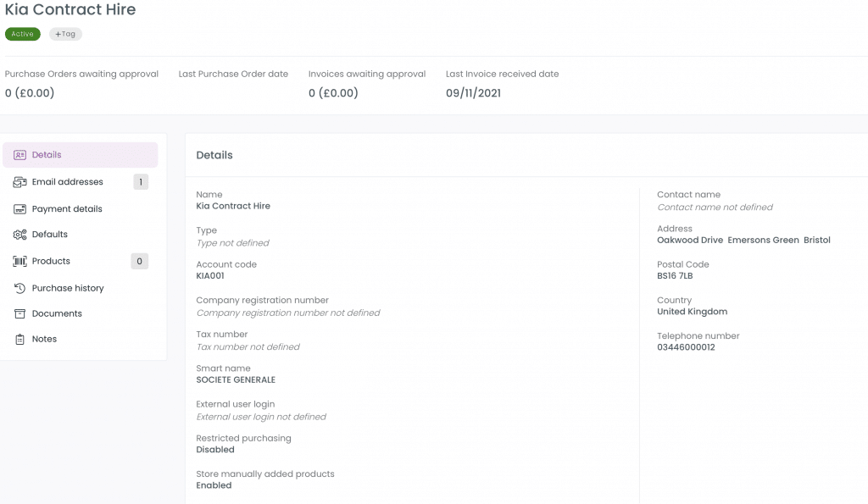The width and height of the screenshot is (868, 504).
Task: Open the Email addresses section
Action: [x=81, y=182]
